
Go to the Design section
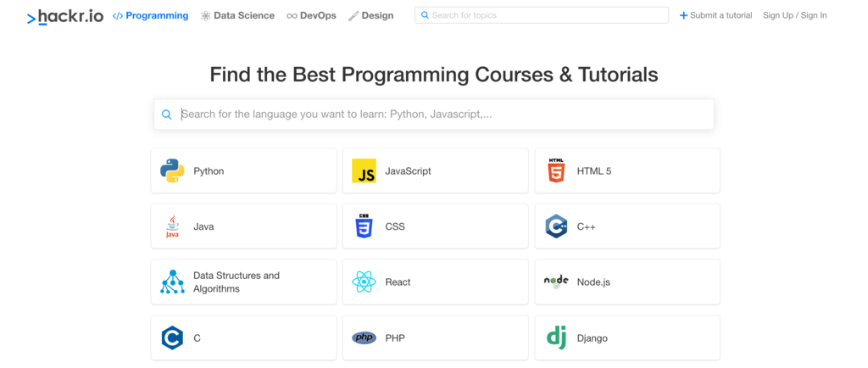(x=371, y=15)
